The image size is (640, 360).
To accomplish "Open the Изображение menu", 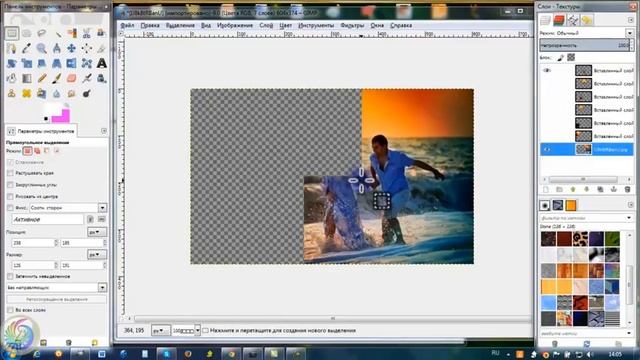I will (235, 25).
